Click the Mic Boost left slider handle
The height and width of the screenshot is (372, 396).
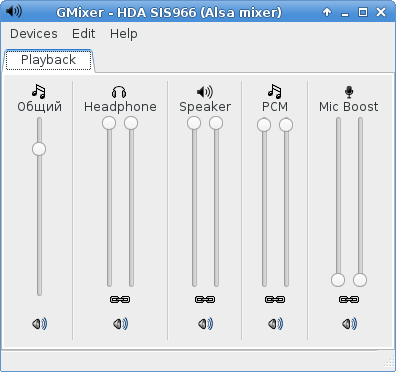(x=338, y=280)
